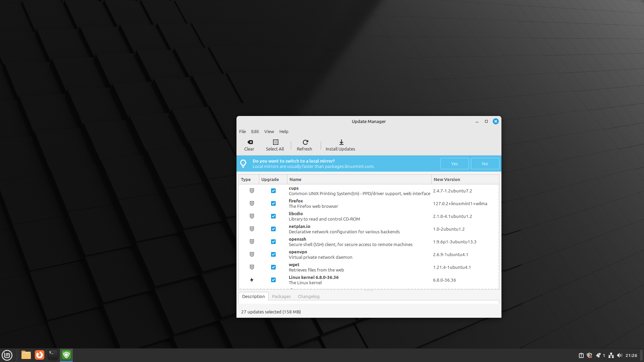Click the Select All toolbar icon
Screen dimensions: 644x362
[x=275, y=145]
